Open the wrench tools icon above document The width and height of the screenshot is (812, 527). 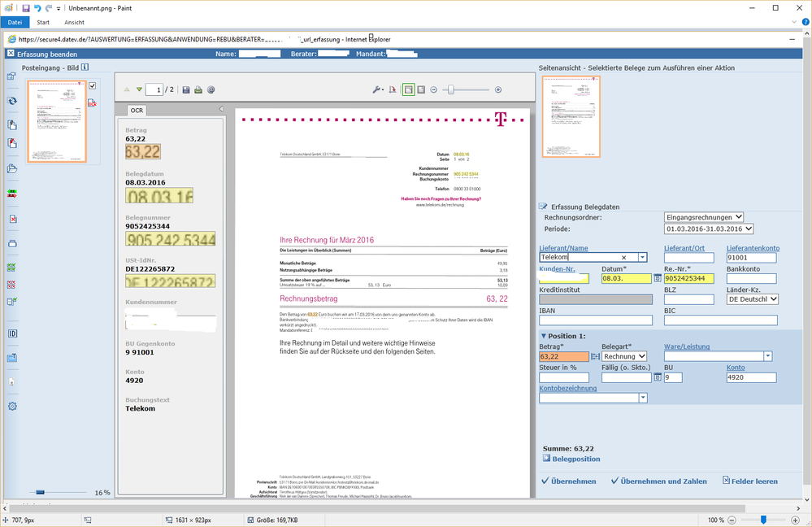coord(377,89)
